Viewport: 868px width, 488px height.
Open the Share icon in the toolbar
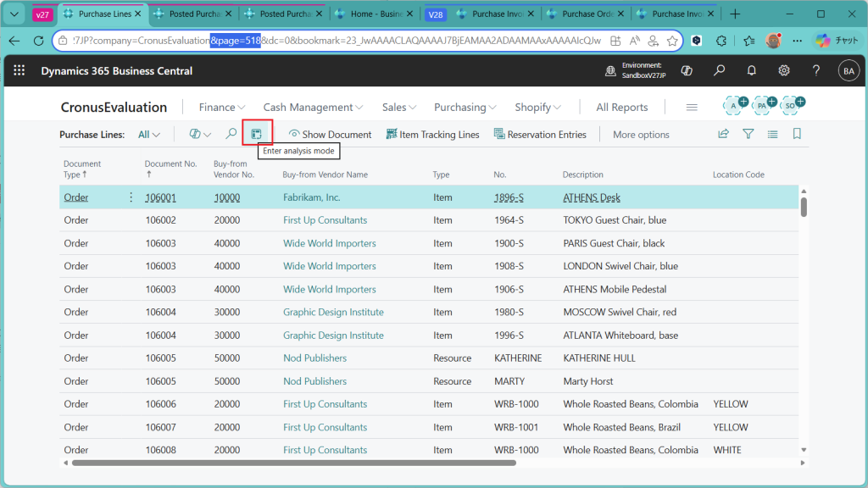point(723,134)
